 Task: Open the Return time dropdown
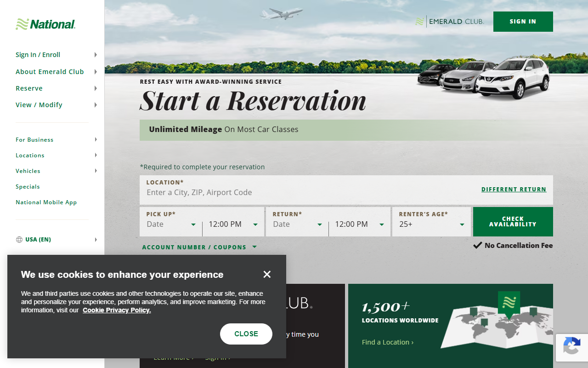pos(360,224)
